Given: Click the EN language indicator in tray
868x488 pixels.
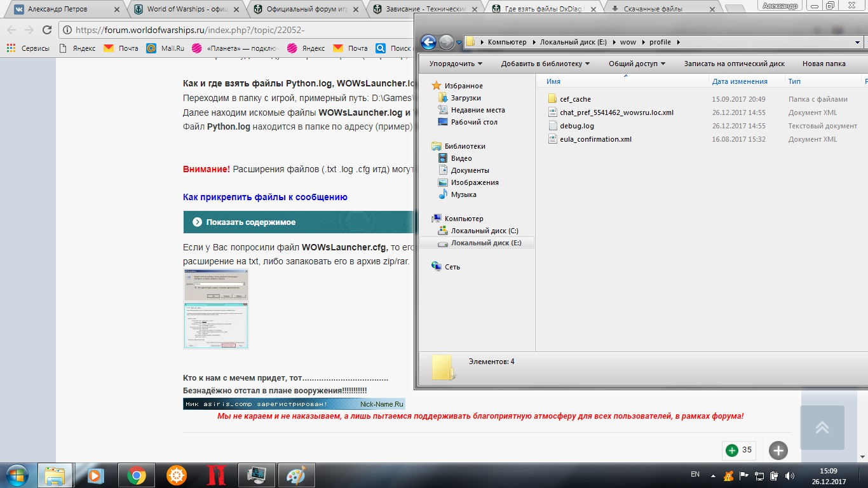Looking at the screenshot, I should (x=695, y=475).
